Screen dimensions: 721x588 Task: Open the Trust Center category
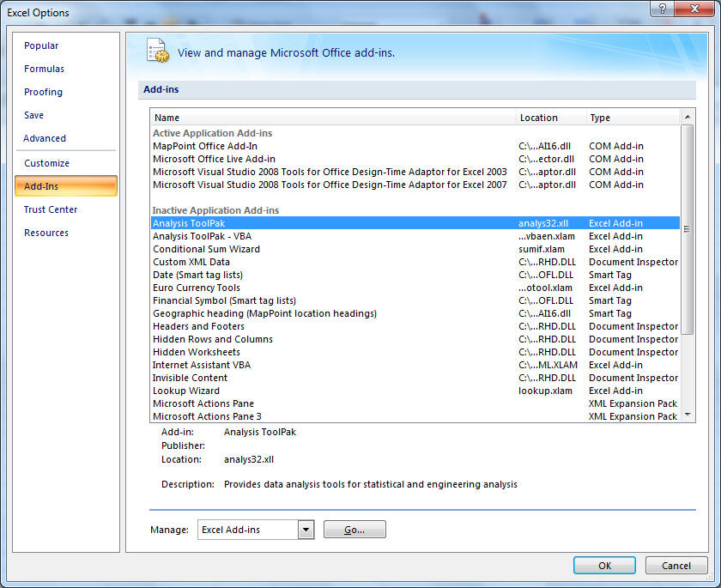pyautogui.click(x=51, y=209)
